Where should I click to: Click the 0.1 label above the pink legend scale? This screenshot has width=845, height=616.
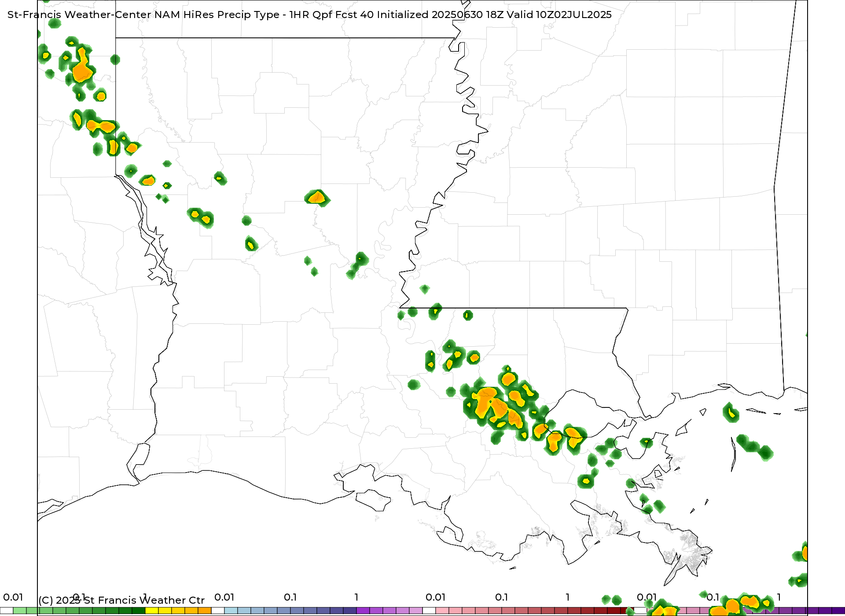[x=502, y=597]
